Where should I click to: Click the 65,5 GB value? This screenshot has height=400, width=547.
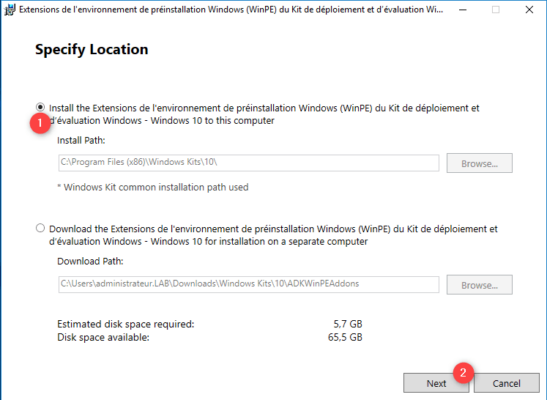345,337
